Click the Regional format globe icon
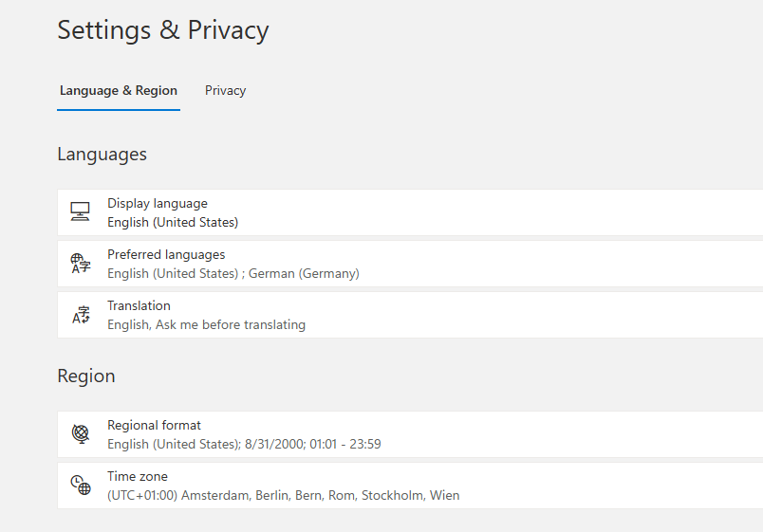This screenshot has width=763, height=532. pyautogui.click(x=81, y=433)
